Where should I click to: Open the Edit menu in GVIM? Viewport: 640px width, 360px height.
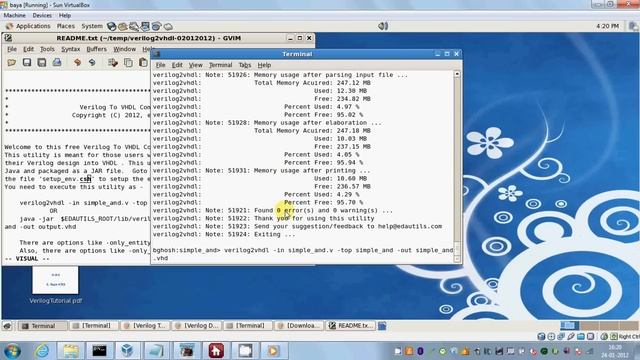click(28, 49)
